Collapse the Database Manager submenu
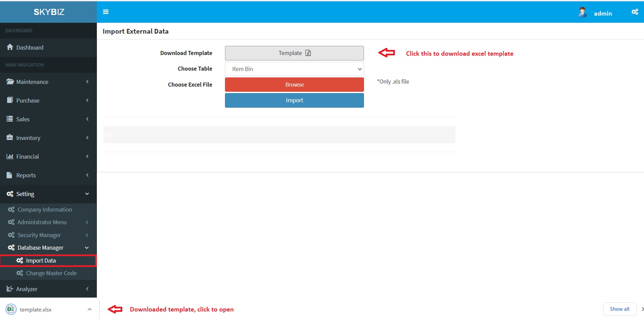644x321 pixels. point(87,248)
